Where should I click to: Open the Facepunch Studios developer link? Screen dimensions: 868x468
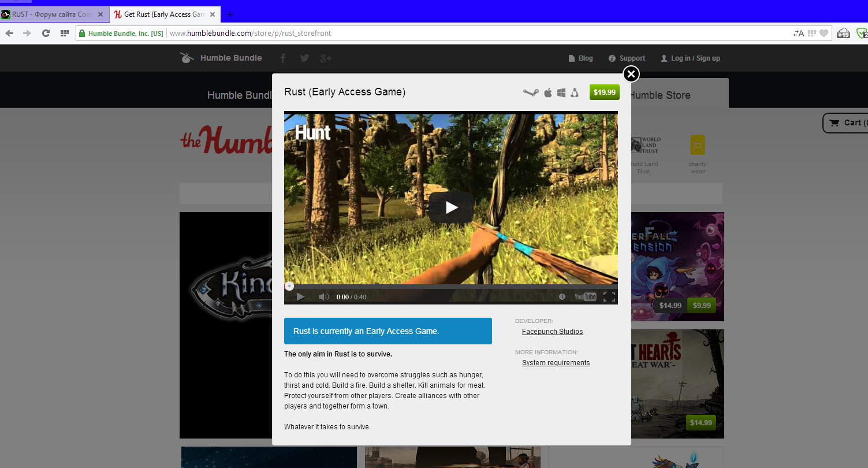552,332
